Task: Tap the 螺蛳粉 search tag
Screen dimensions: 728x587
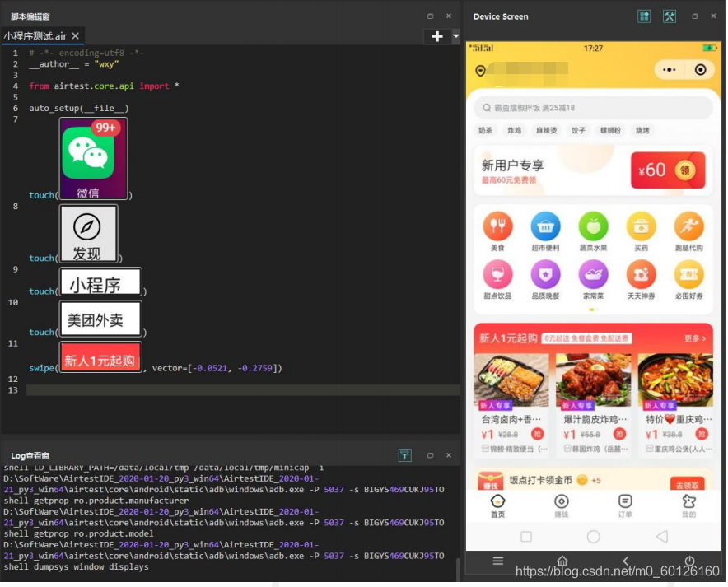Action: [x=610, y=130]
